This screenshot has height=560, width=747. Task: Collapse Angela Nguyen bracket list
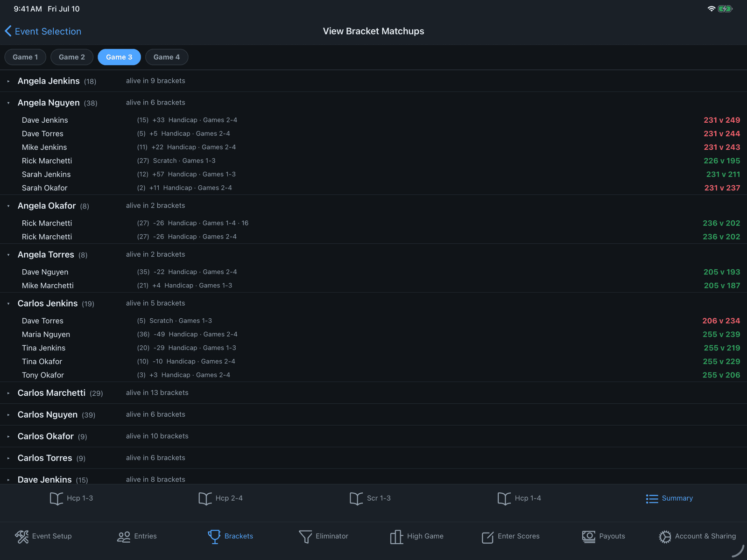[8, 103]
